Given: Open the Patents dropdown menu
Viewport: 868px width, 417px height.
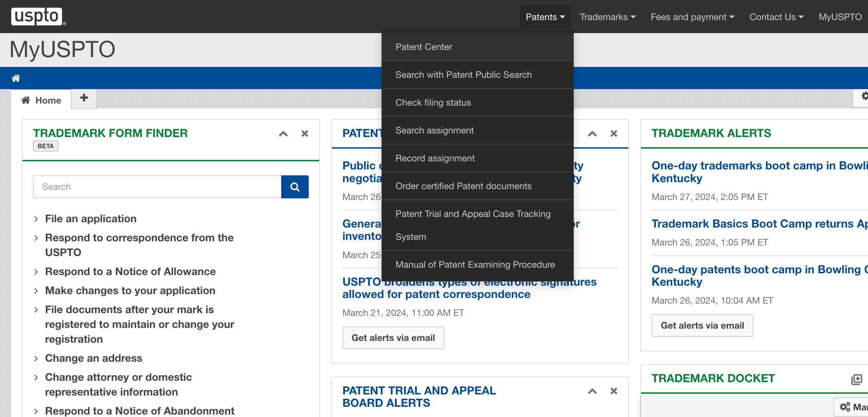Looking at the screenshot, I should click(545, 17).
